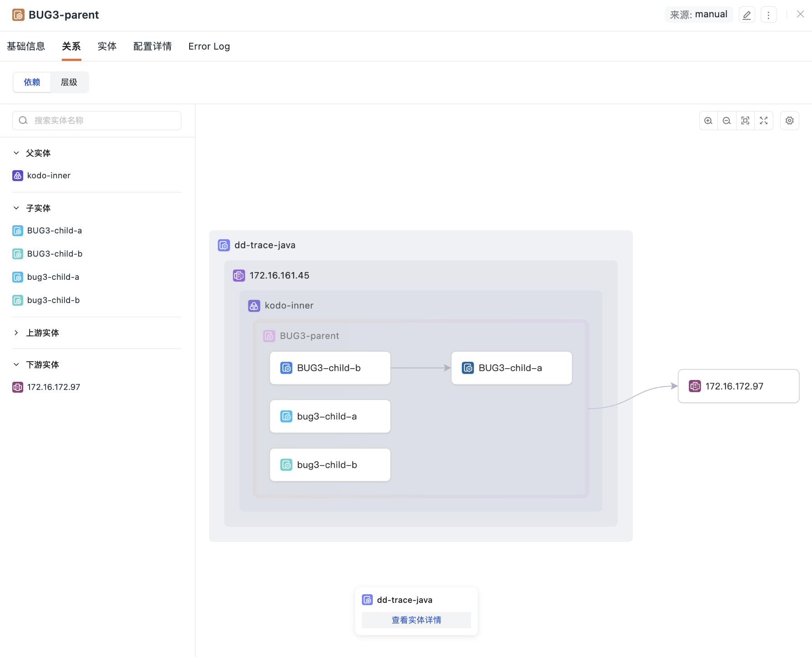Viewport: 812px width, 657px height.
Task: Click the search entity name input field
Action: tap(97, 121)
